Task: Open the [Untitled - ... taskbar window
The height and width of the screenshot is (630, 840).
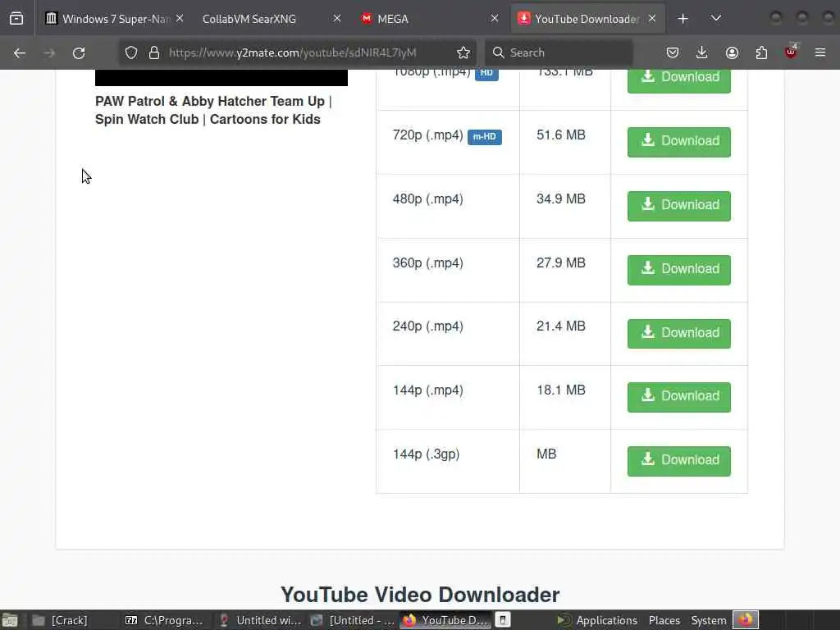Action: click(353, 620)
